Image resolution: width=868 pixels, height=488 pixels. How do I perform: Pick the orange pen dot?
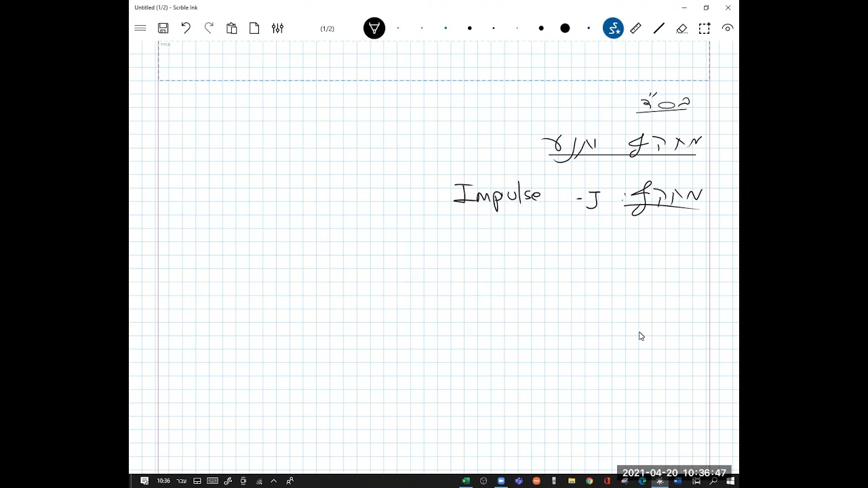517,28
